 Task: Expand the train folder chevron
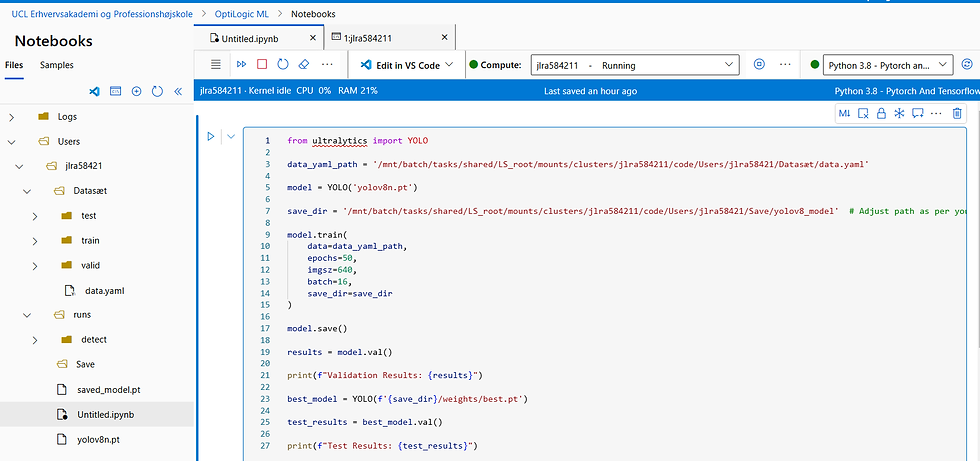point(35,241)
